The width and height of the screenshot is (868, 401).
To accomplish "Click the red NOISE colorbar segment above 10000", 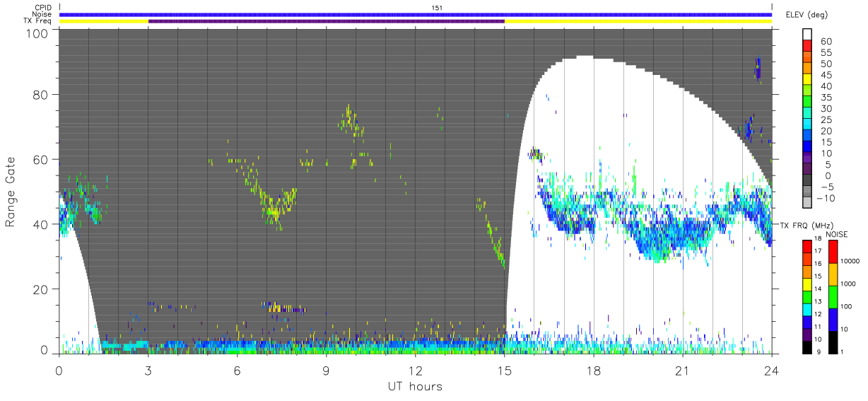I will [x=833, y=251].
